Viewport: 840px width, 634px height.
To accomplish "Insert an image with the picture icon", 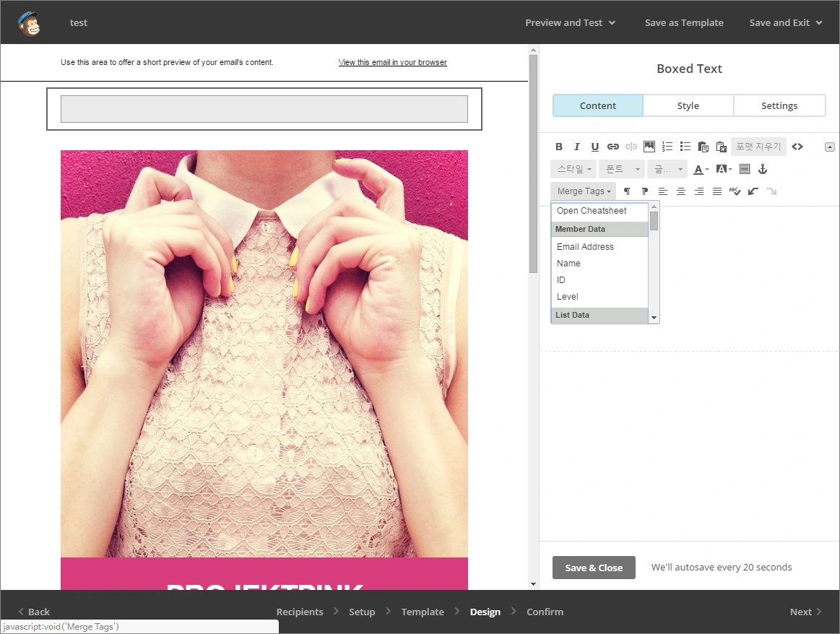I will coord(649,147).
